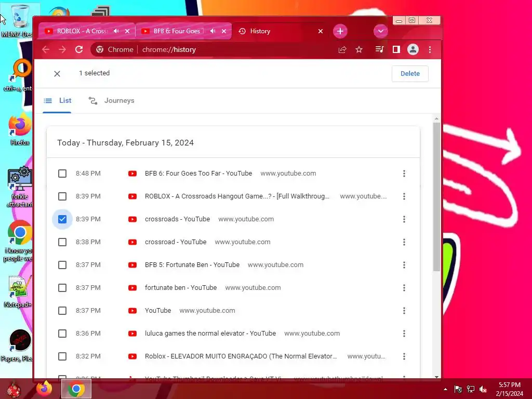Switch to the Journeys tab
Image resolution: width=532 pixels, height=399 pixels.
[x=112, y=101]
